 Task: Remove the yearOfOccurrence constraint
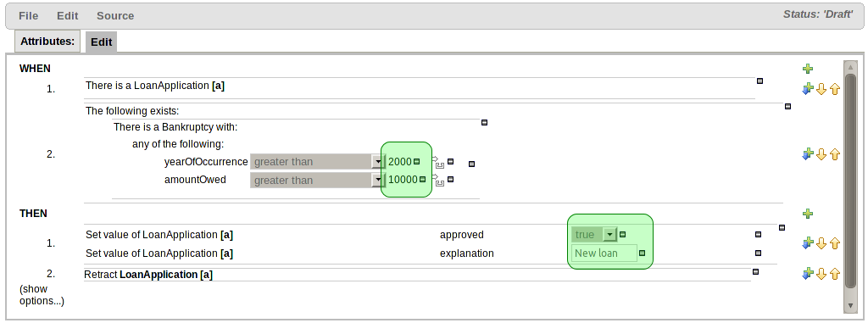coord(451,162)
